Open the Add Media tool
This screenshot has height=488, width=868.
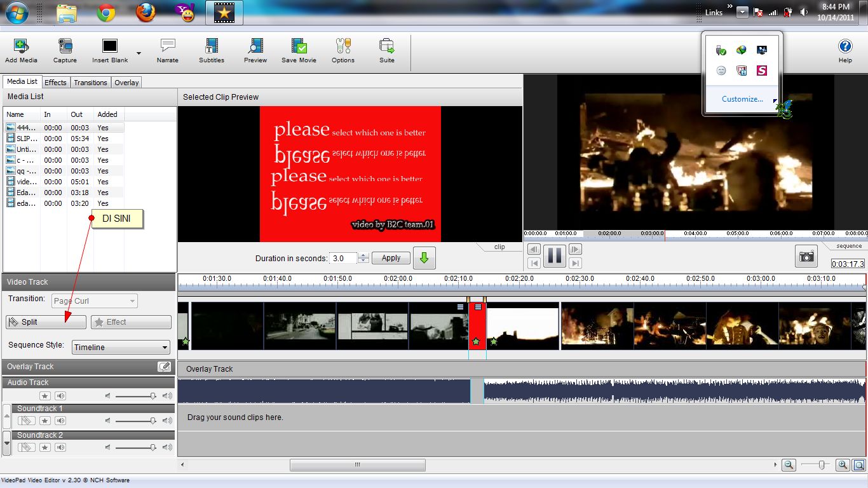[x=21, y=51]
